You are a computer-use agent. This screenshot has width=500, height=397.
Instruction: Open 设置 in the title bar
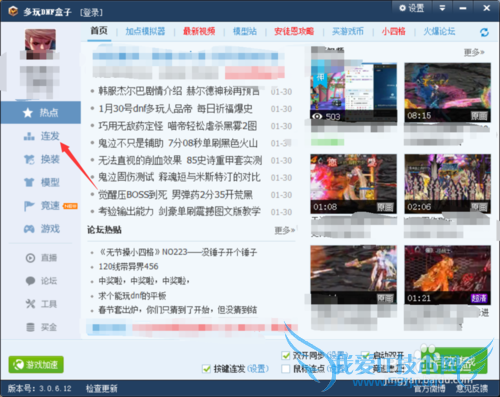pos(412,8)
